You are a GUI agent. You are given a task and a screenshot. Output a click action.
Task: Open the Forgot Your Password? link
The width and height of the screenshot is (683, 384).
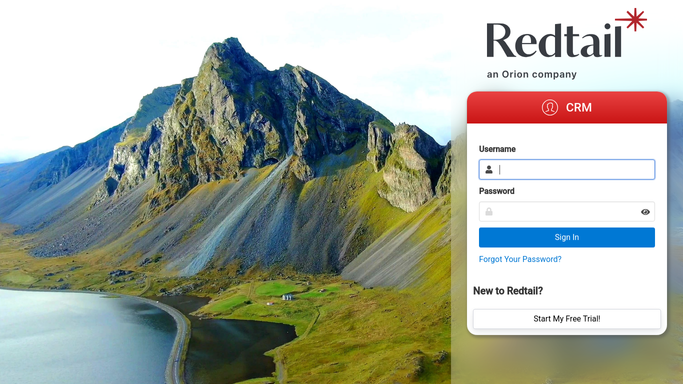click(x=520, y=259)
